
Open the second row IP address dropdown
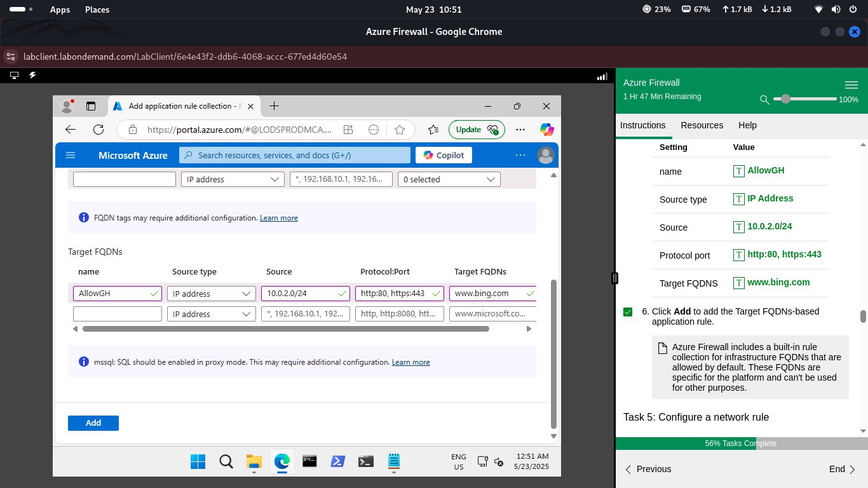coord(211,313)
